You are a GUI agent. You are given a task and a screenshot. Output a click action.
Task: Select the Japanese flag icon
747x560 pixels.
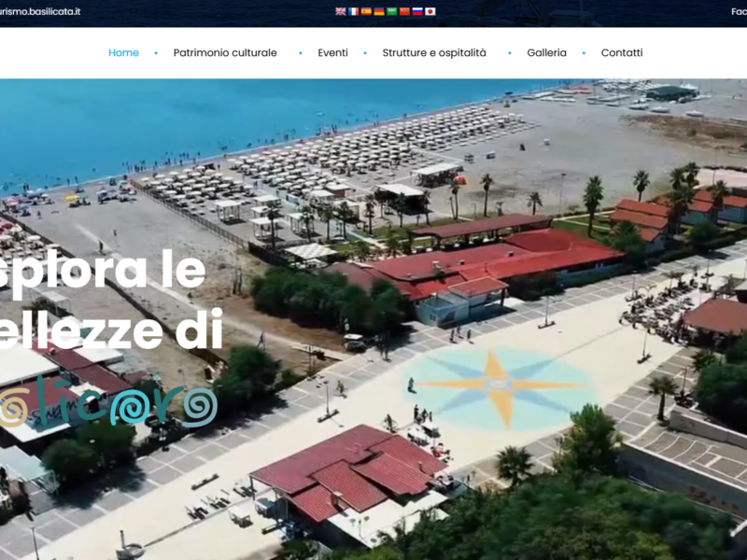tap(430, 11)
